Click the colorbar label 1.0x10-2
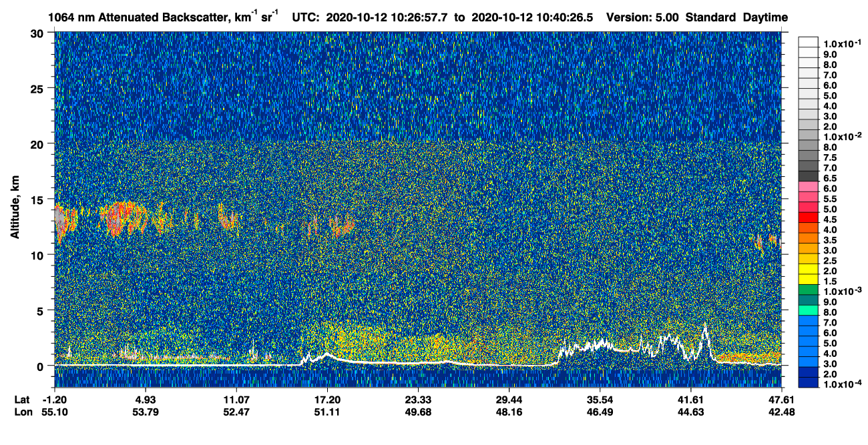The height and width of the screenshot is (445, 868). pos(842,136)
